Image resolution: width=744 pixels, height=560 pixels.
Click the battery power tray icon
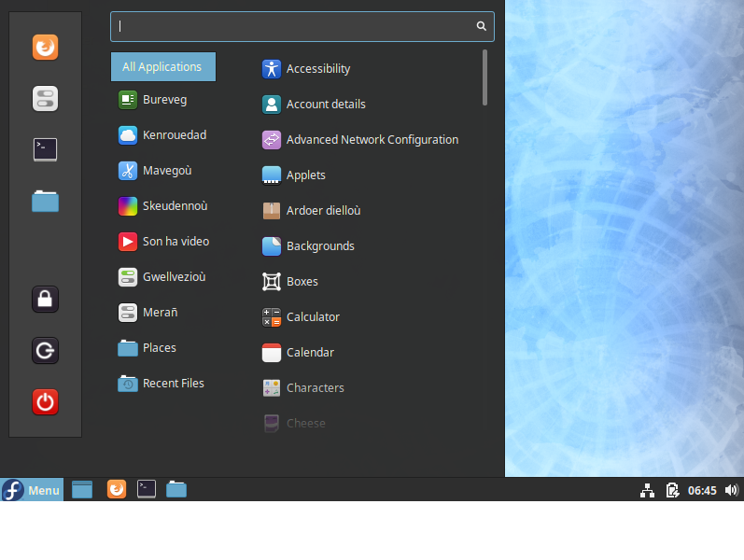click(x=672, y=490)
